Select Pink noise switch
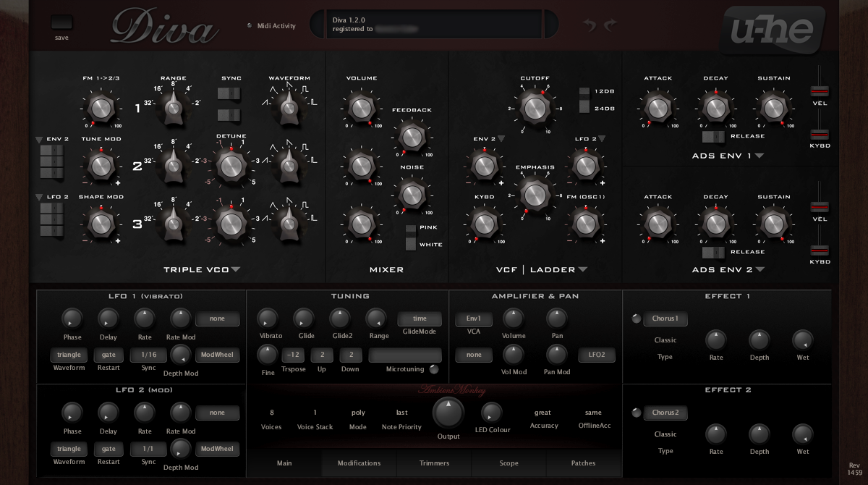 412,229
